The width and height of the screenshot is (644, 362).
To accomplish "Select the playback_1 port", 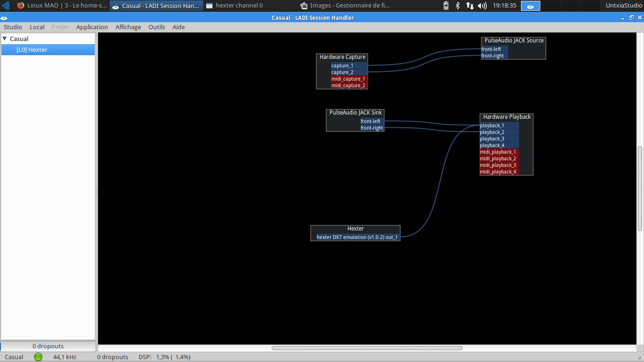I will [x=499, y=125].
